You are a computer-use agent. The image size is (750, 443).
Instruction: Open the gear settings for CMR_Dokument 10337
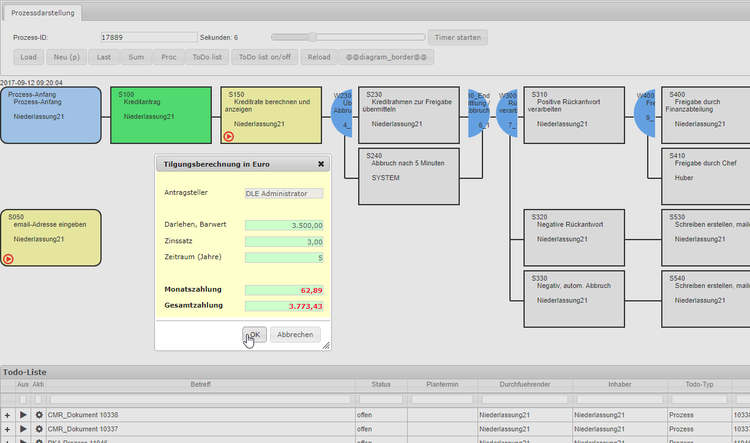point(39,428)
